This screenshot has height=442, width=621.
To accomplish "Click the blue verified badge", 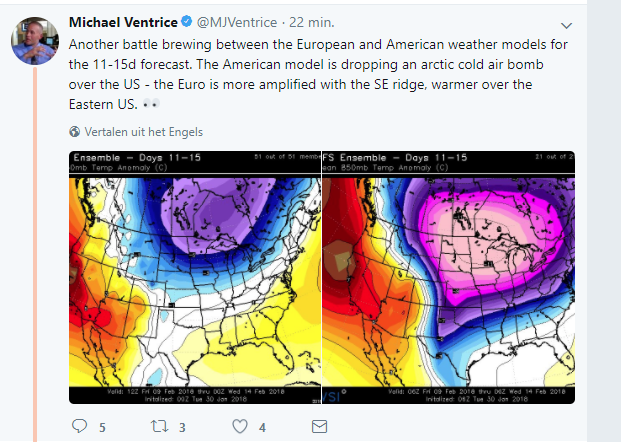I will (187, 21).
